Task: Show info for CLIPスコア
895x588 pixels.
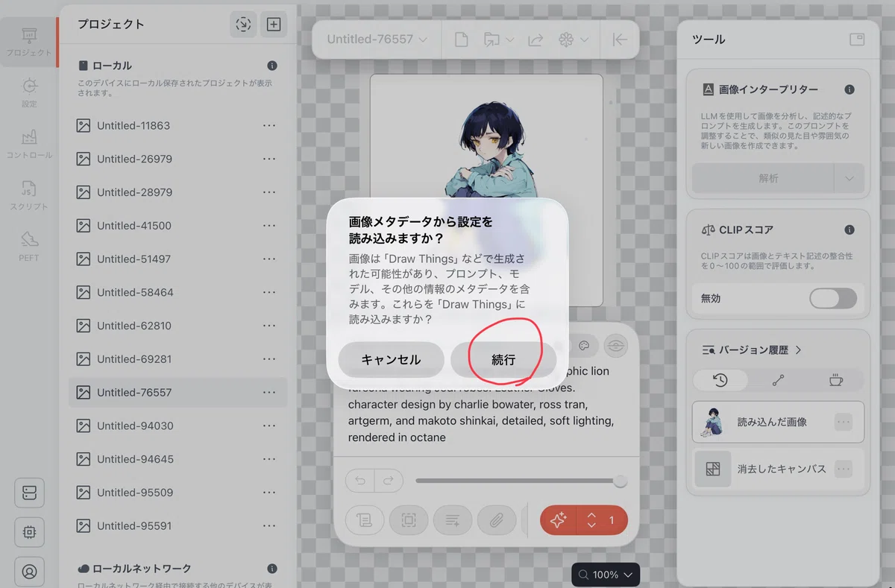Action: [850, 230]
